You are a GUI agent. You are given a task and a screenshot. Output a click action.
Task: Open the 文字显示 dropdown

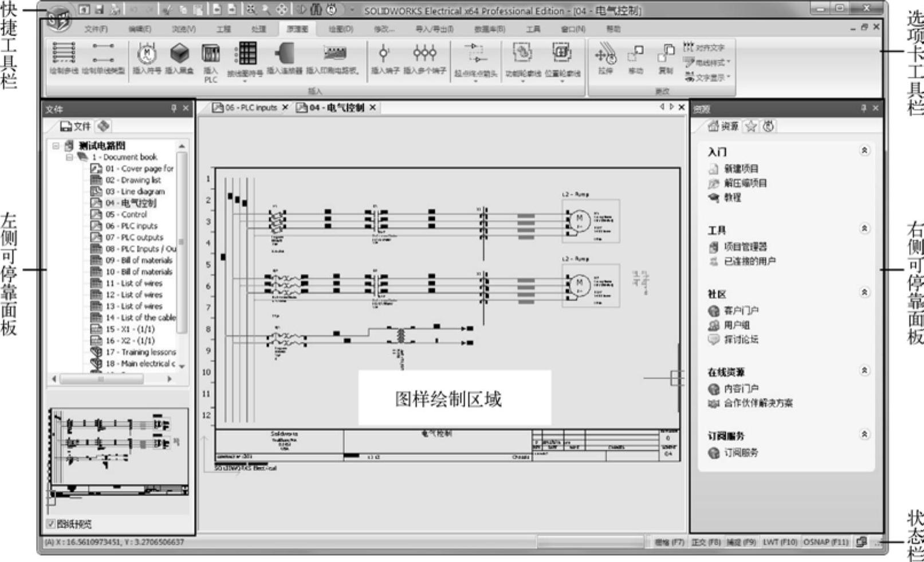707,77
